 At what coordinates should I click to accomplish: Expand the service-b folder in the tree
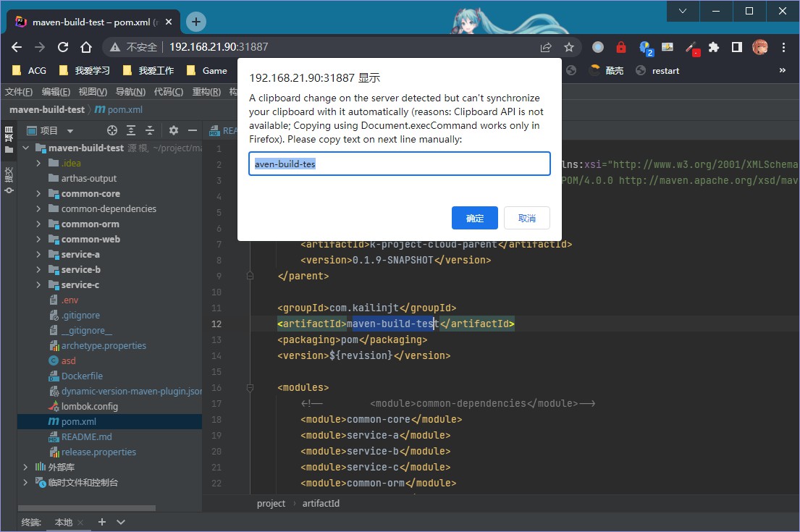[39, 270]
